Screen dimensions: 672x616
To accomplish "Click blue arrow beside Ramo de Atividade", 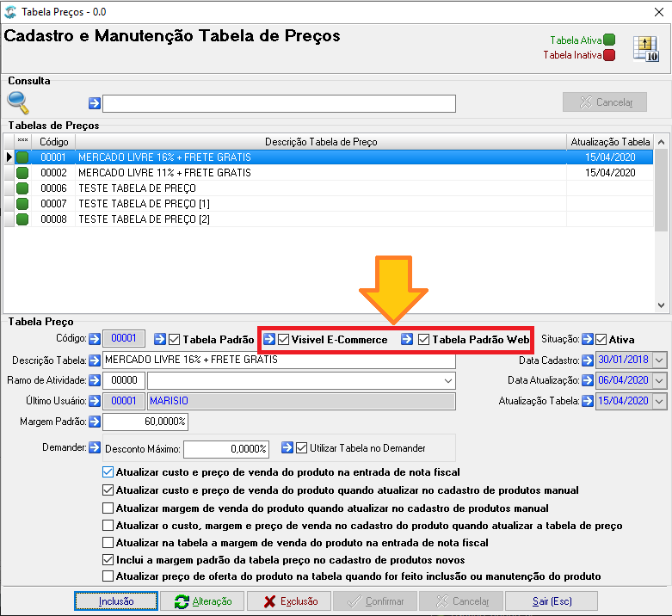I will [95, 380].
